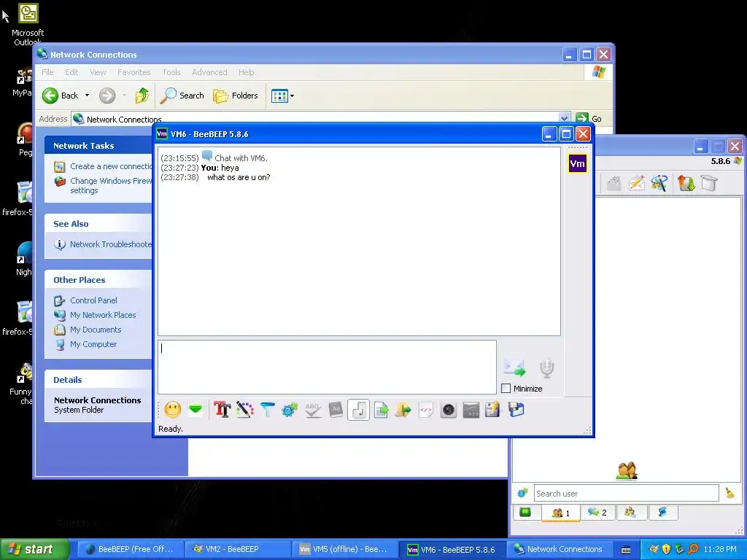Viewport: 747px width, 560px height.
Task: Click the trash bucket icon in BeeBEEP toolbar
Action: (x=709, y=183)
